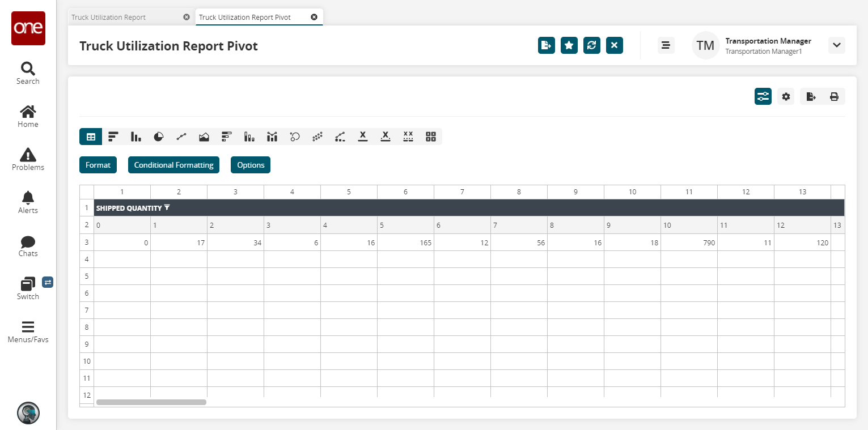Open the Options dropdown button
Screen dimensions: 868x430
click(x=251, y=165)
